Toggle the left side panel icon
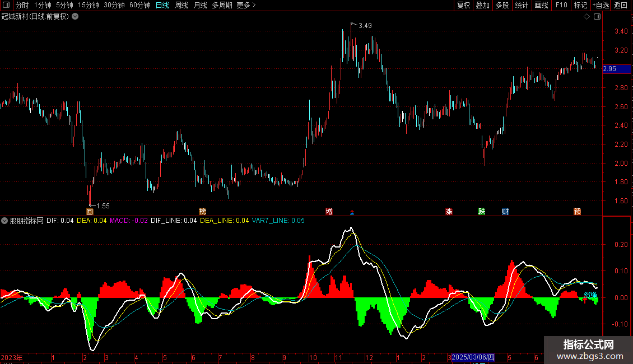 point(6,5)
